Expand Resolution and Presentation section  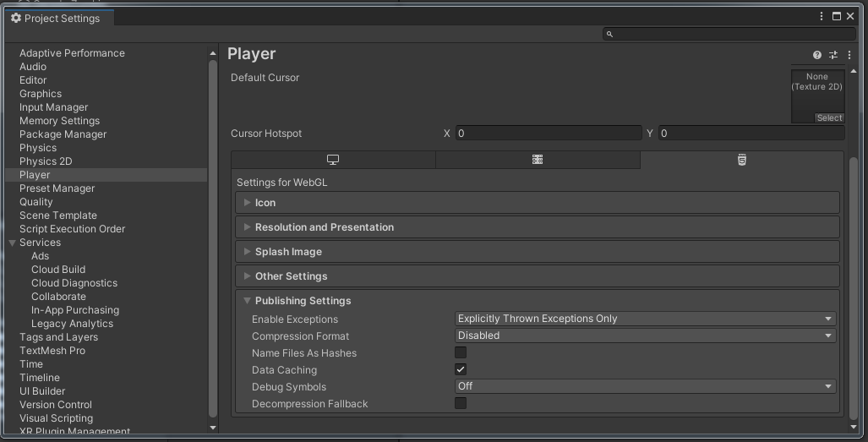coord(537,227)
